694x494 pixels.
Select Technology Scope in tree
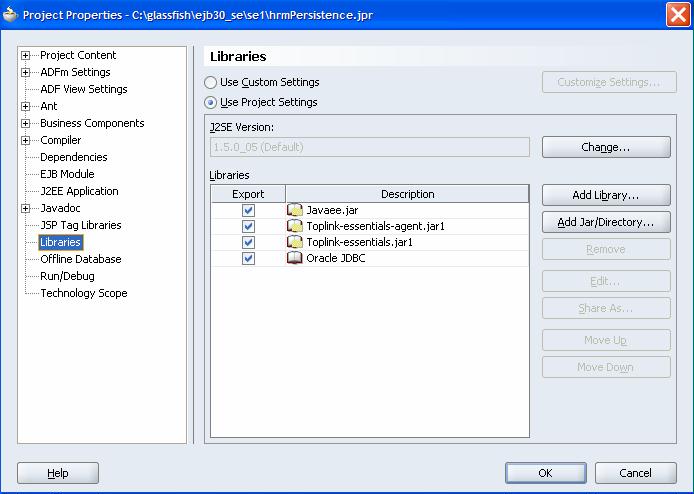click(84, 293)
